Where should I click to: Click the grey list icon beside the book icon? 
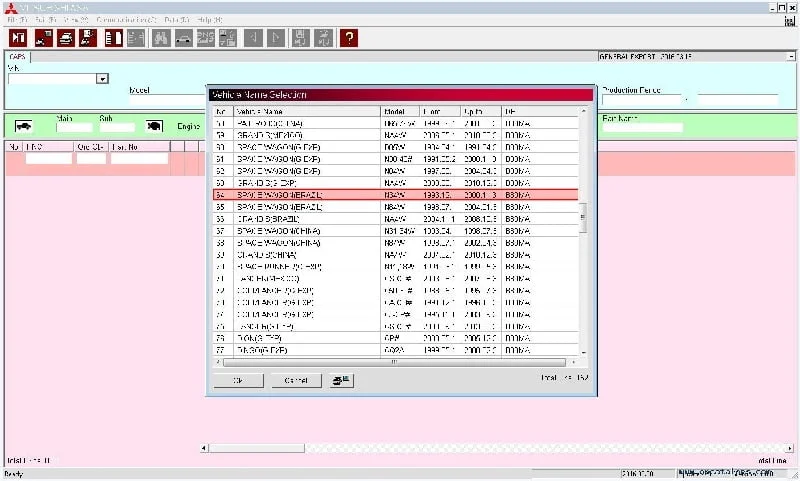[x=136, y=38]
